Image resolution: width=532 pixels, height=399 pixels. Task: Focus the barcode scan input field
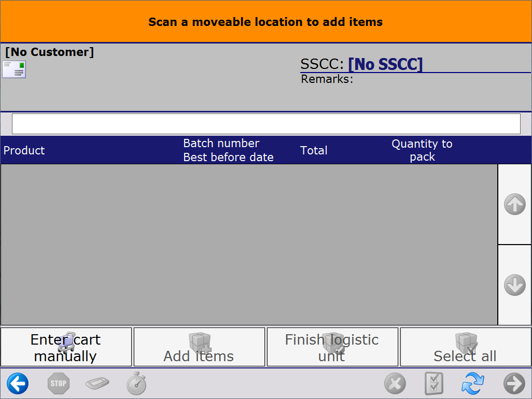tap(266, 123)
